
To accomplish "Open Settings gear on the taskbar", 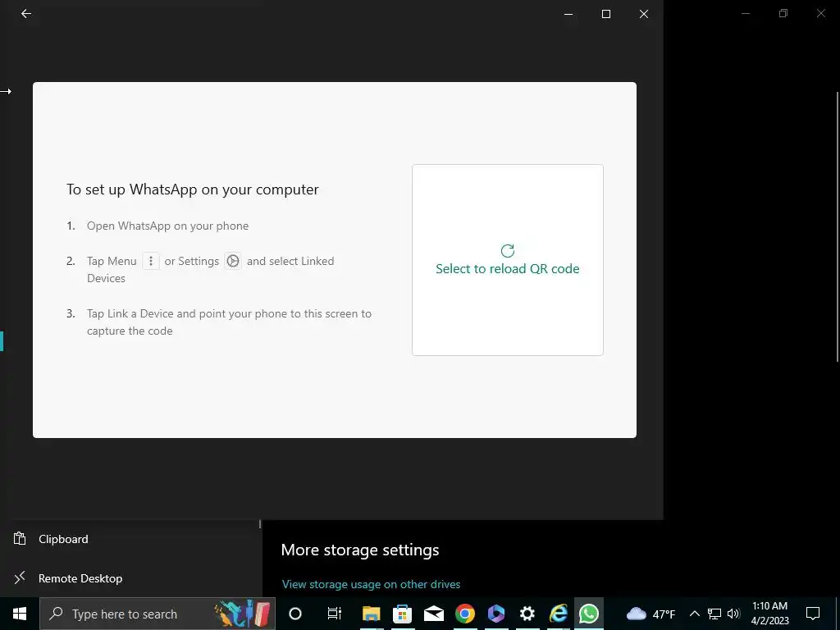I will 527,614.
